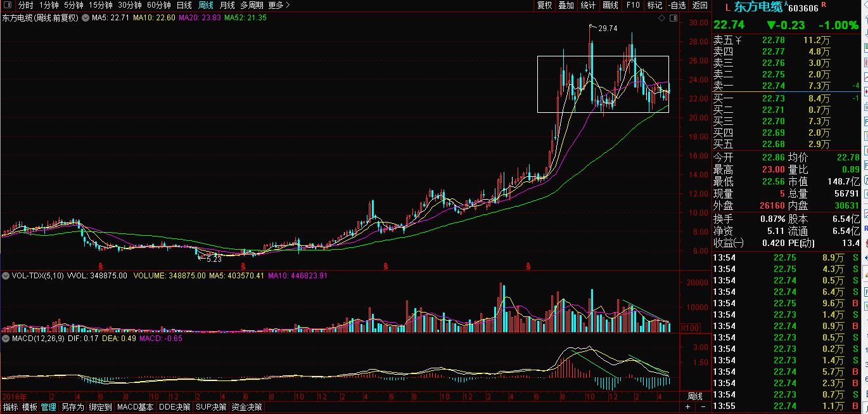Open the 模板 template tab
The width and height of the screenshot is (868, 414).
[x=30, y=407]
